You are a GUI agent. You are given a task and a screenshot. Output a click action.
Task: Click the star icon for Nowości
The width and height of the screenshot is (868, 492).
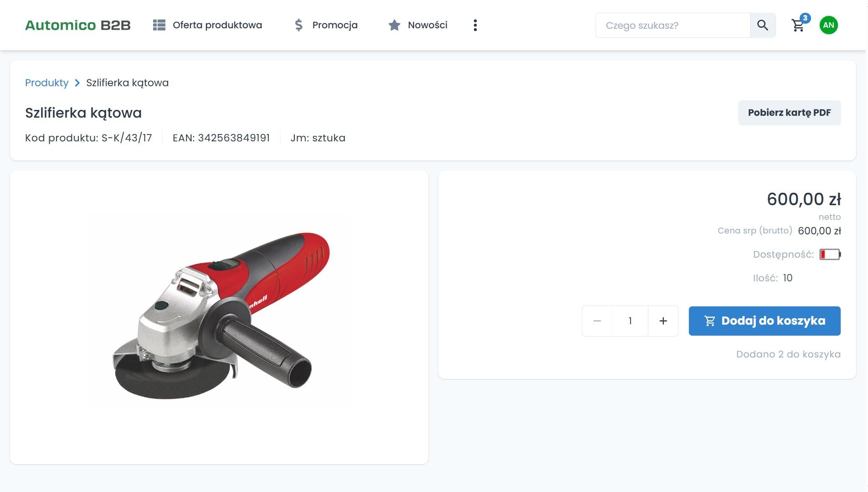[x=394, y=25]
